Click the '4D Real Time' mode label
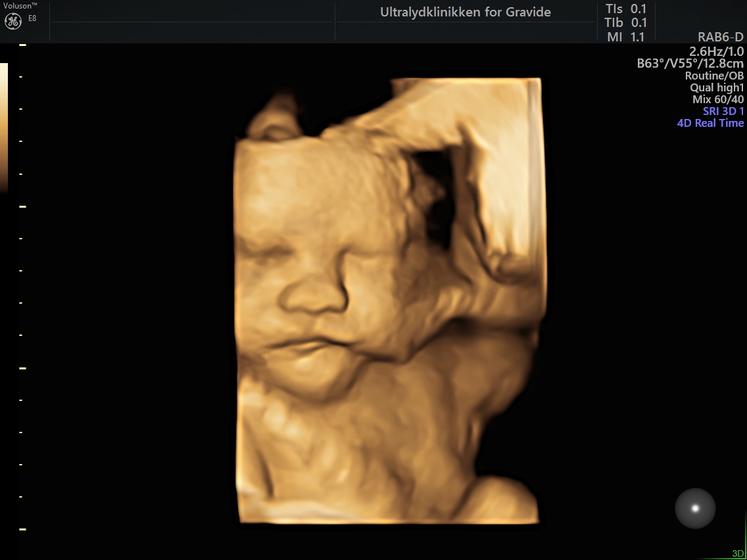 click(x=710, y=124)
